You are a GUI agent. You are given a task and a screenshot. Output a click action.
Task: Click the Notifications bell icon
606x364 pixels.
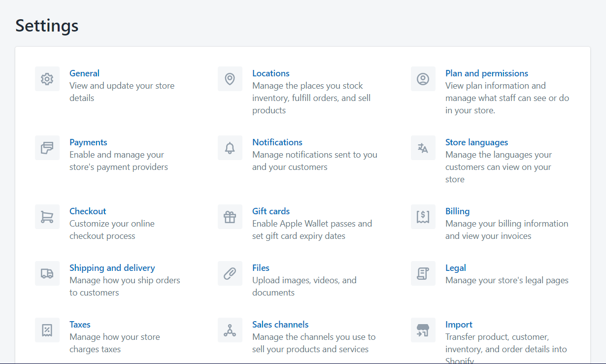(230, 148)
